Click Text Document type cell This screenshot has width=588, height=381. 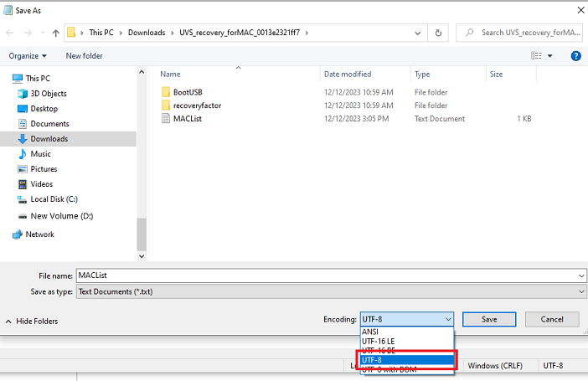coord(440,119)
